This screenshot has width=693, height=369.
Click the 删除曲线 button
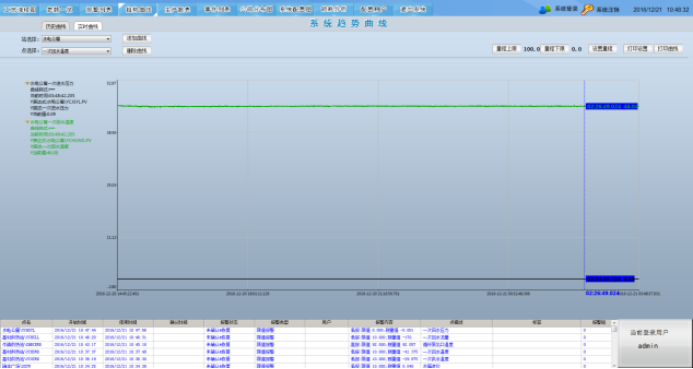click(137, 51)
